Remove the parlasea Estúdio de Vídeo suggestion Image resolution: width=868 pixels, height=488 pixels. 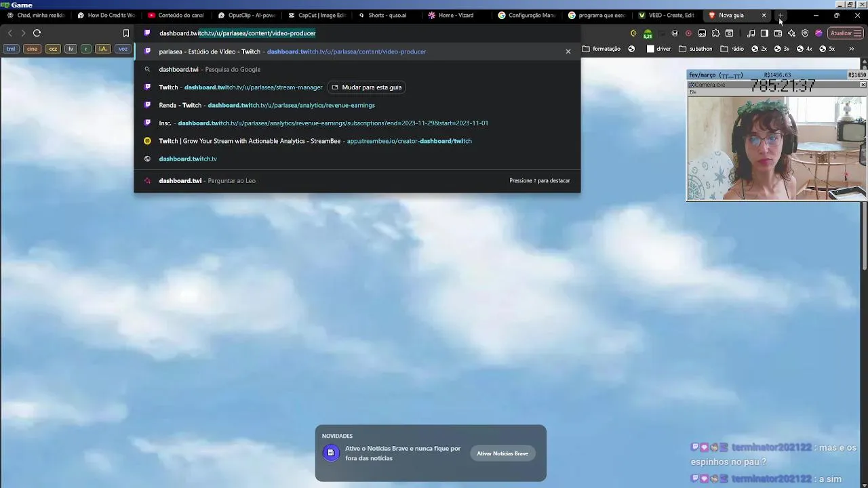click(x=568, y=52)
